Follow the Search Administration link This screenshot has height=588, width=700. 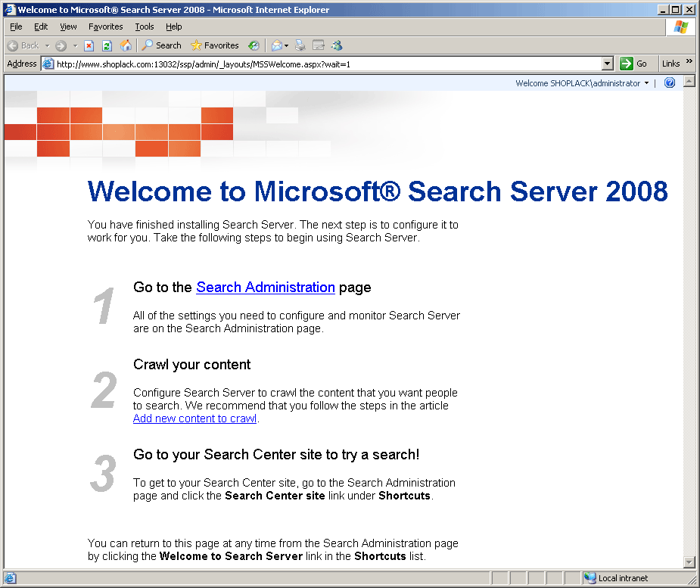click(x=266, y=287)
